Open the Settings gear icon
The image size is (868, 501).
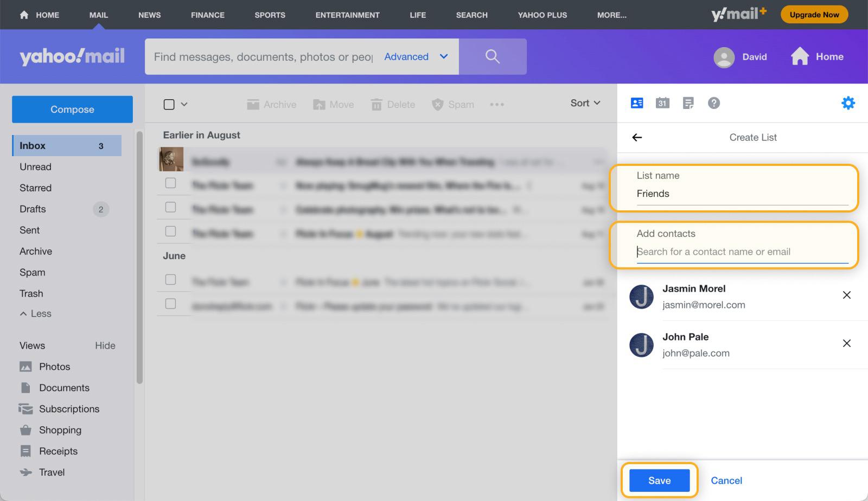[x=848, y=103]
